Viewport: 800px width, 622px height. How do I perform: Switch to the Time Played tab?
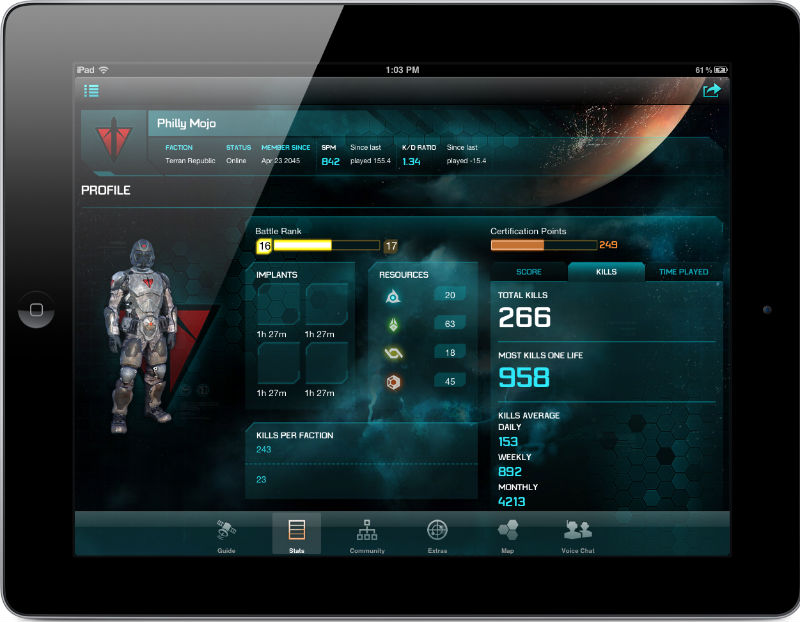pyautogui.click(x=683, y=272)
